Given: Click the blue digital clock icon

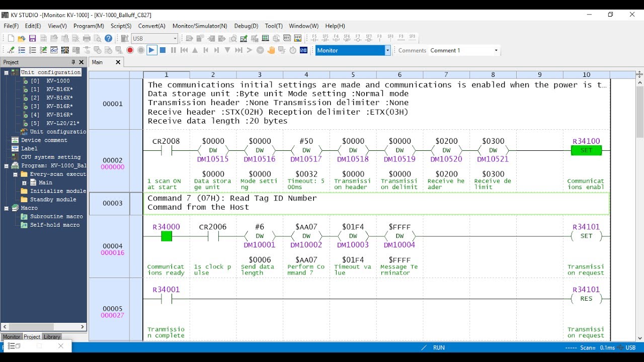Looking at the screenshot, I should [x=303, y=50].
